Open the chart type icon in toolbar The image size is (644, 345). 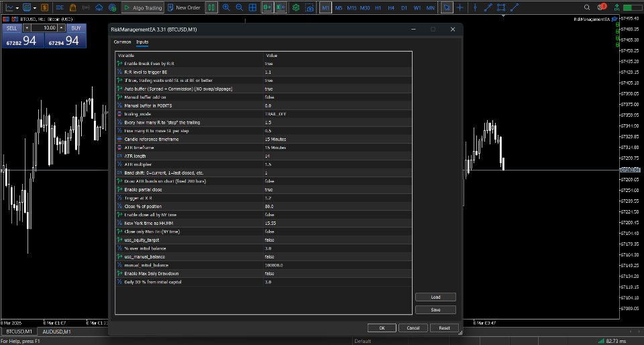tap(9, 7)
